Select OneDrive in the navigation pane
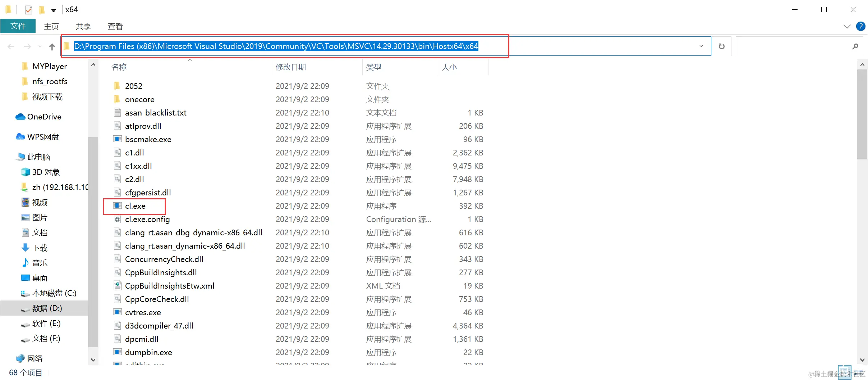This screenshot has width=868, height=380. [44, 117]
